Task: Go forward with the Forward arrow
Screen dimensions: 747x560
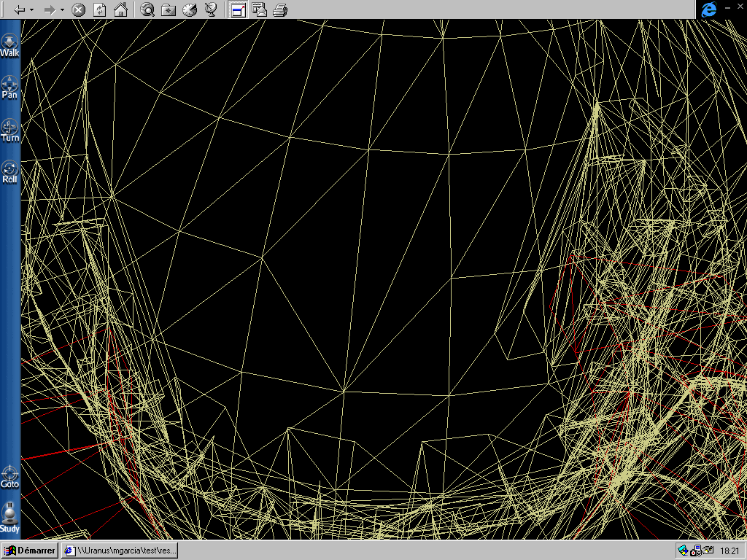Action: [50, 9]
